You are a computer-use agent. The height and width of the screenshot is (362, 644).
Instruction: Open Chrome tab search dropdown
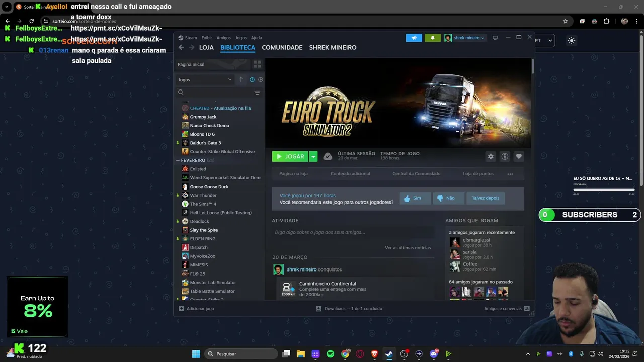[x=7, y=7]
